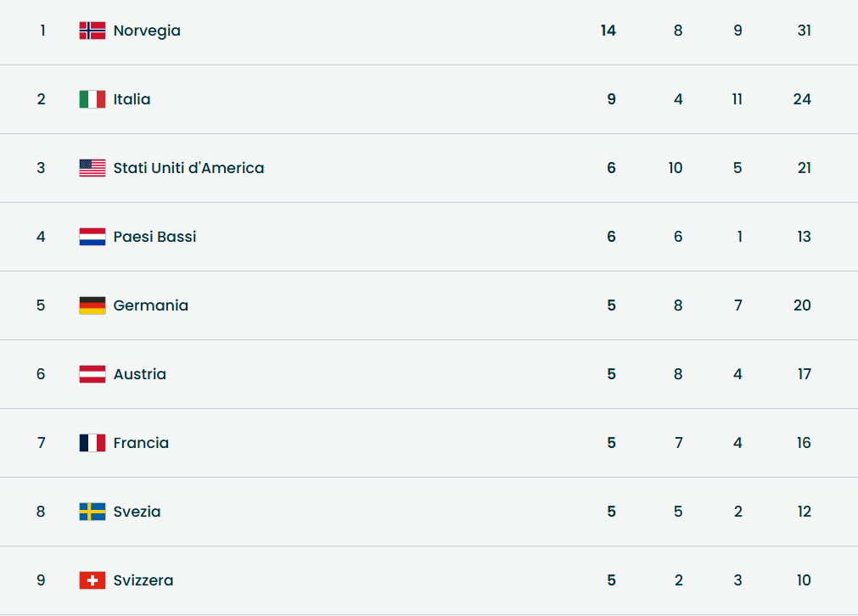858x616 pixels.
Task: Click the United States flag icon
Action: [x=93, y=168]
